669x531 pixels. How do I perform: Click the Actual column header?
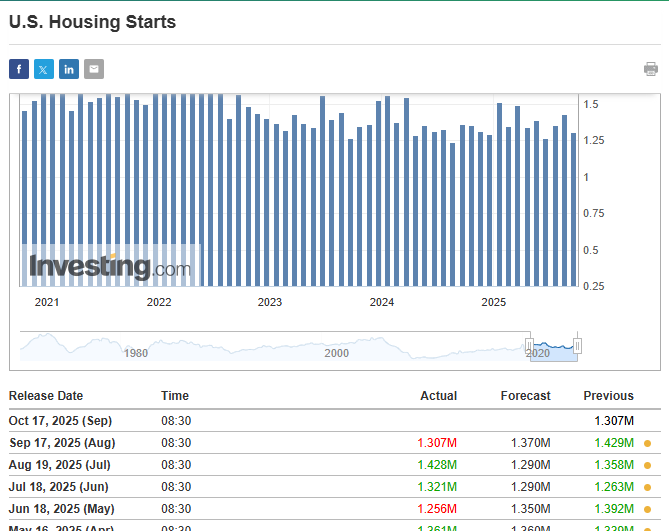click(x=438, y=396)
